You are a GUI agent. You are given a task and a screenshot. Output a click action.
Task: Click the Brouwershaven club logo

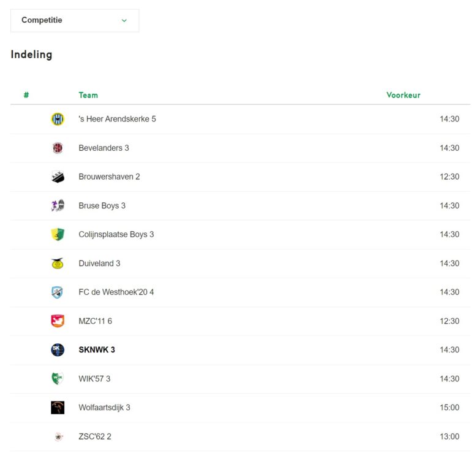(58, 177)
